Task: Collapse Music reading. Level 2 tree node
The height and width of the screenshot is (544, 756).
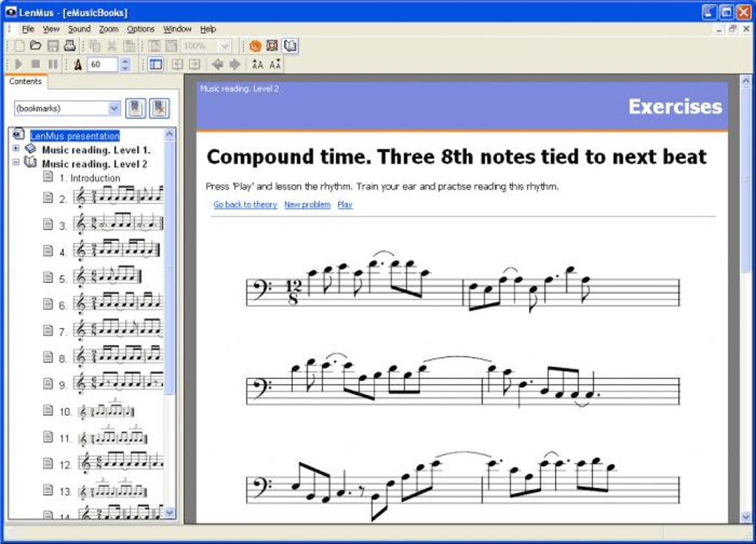Action: click(16, 162)
